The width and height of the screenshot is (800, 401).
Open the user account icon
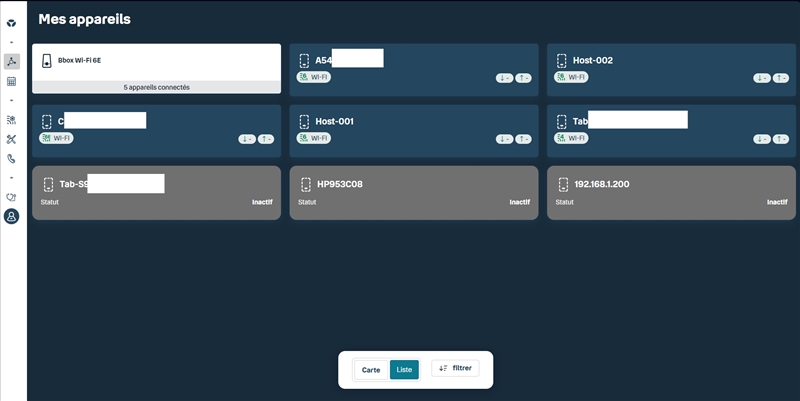click(11, 216)
